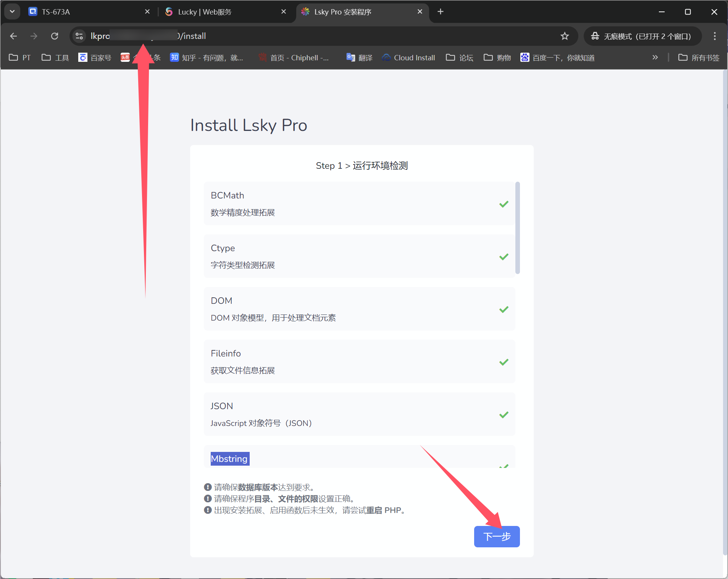This screenshot has height=579, width=728.
Task: Click the BCMath extension name
Action: (x=228, y=195)
